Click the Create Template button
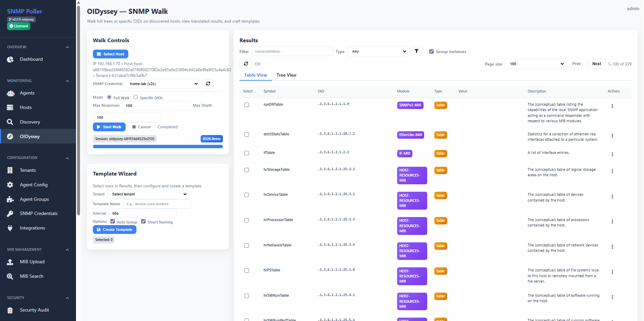The height and width of the screenshot is (321, 644). coord(114,230)
